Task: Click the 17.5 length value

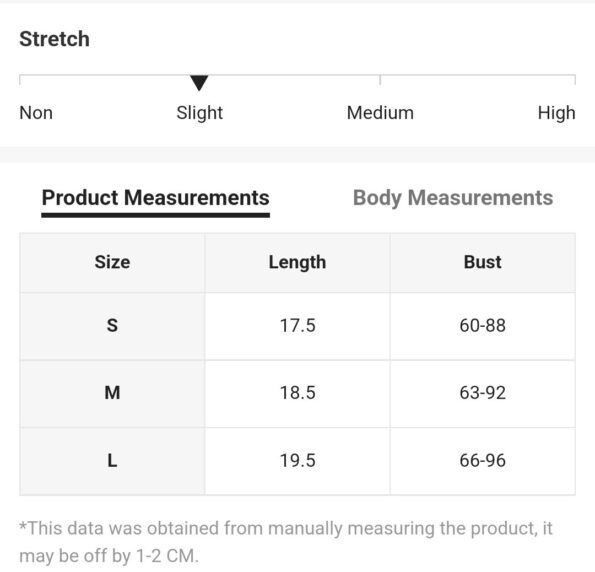Action: click(x=298, y=326)
